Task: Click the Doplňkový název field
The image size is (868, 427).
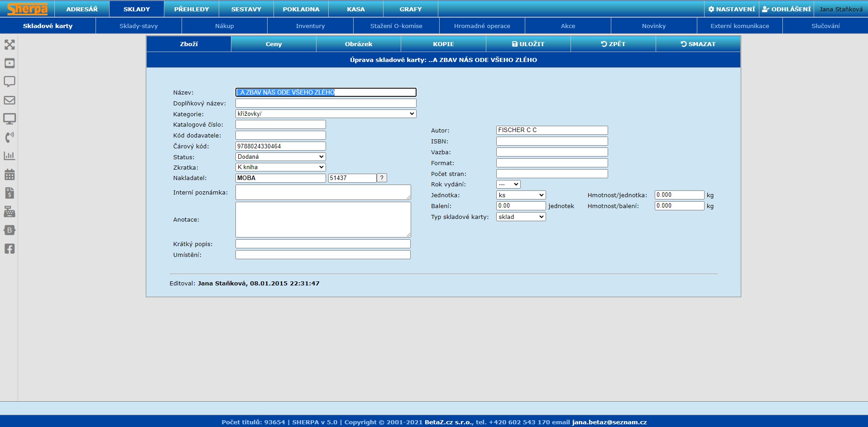Action: pyautogui.click(x=326, y=103)
